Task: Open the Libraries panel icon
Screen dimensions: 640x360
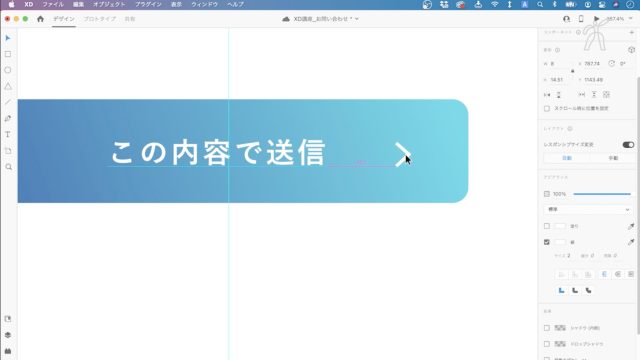Action: [8, 319]
